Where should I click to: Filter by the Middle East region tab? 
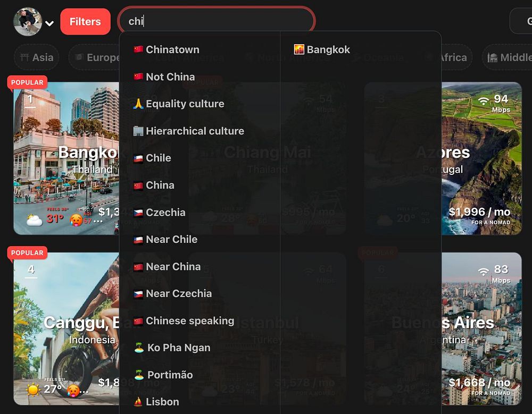tap(508, 57)
